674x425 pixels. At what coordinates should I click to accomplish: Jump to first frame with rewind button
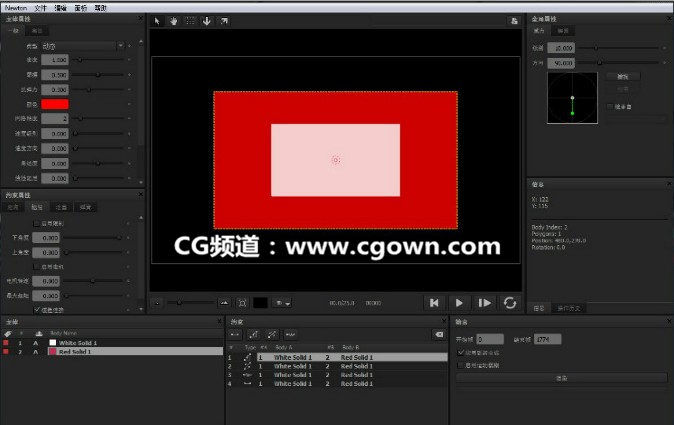434,303
